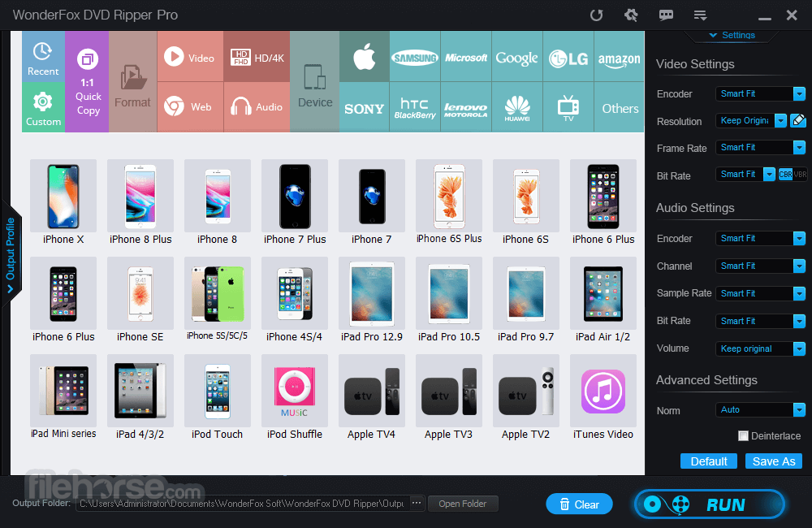Select the Lenovo Motorola brand tile
This screenshot has width=812, height=528.
pos(466,107)
